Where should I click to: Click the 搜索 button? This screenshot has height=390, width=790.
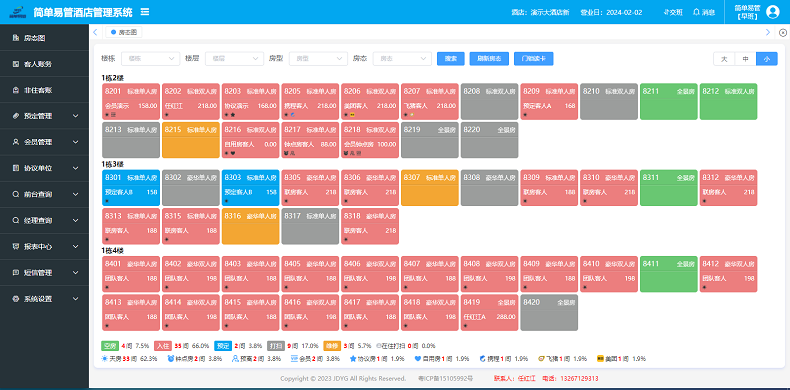pos(450,58)
